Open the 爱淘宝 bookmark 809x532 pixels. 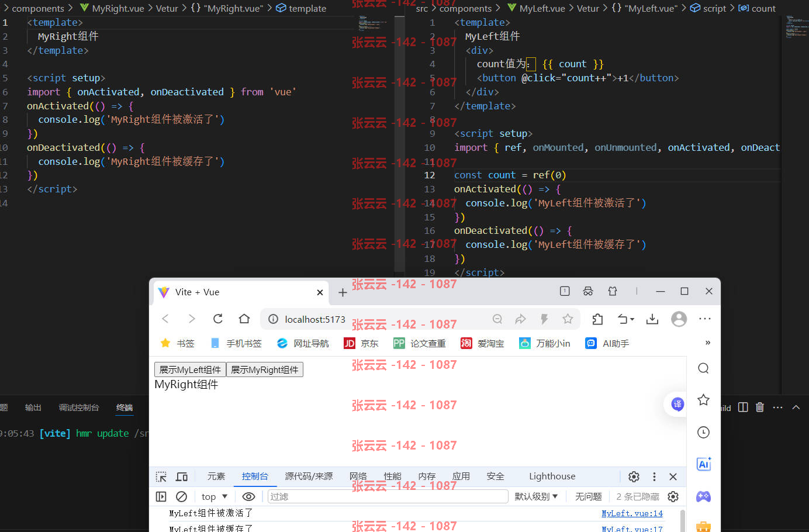click(x=482, y=343)
